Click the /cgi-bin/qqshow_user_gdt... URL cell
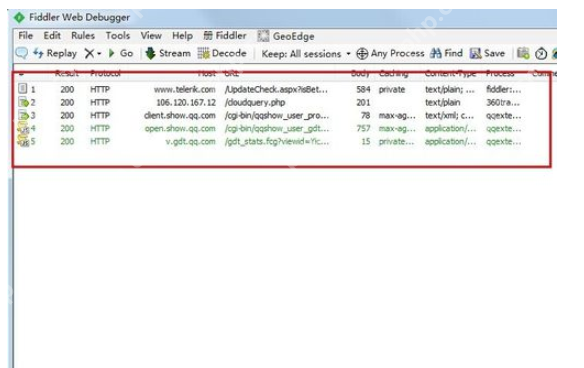This screenshot has width=584, height=368. tap(277, 129)
